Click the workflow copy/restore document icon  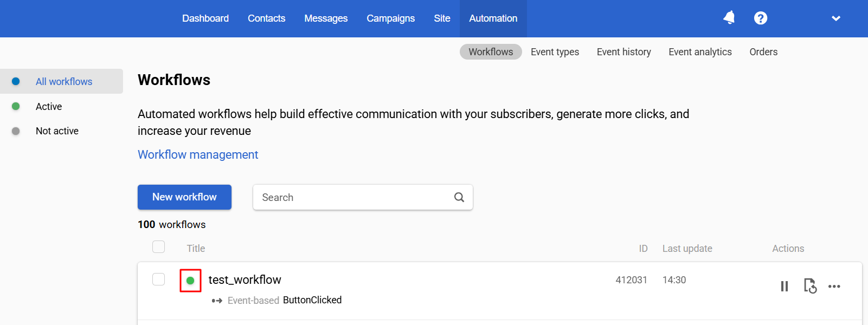[810, 285]
